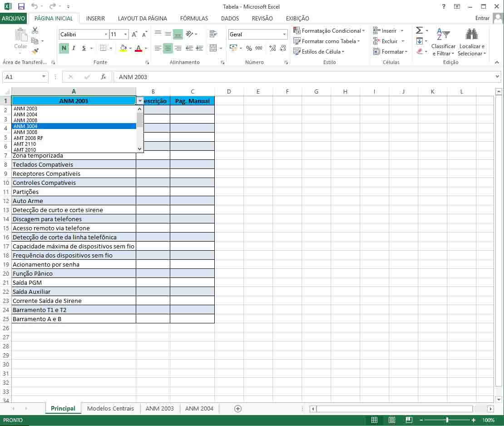504x426 pixels.
Task: Align cell text to the left
Action: (158, 48)
